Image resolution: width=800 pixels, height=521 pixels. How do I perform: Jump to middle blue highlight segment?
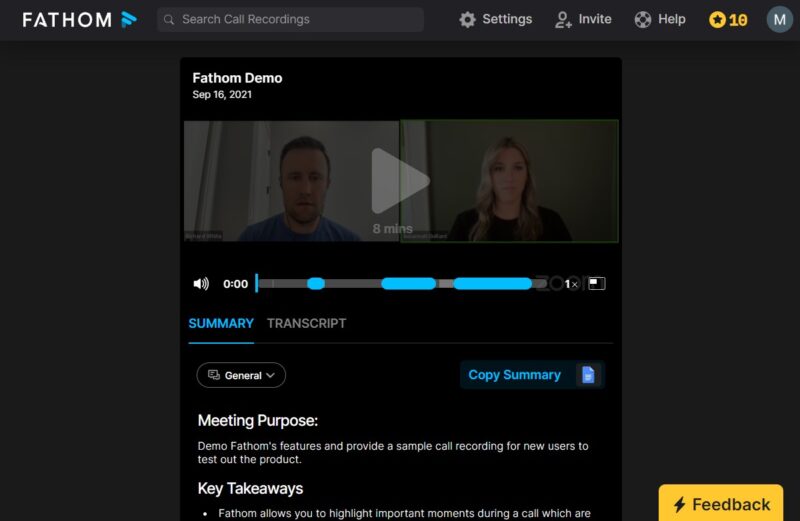click(x=409, y=284)
